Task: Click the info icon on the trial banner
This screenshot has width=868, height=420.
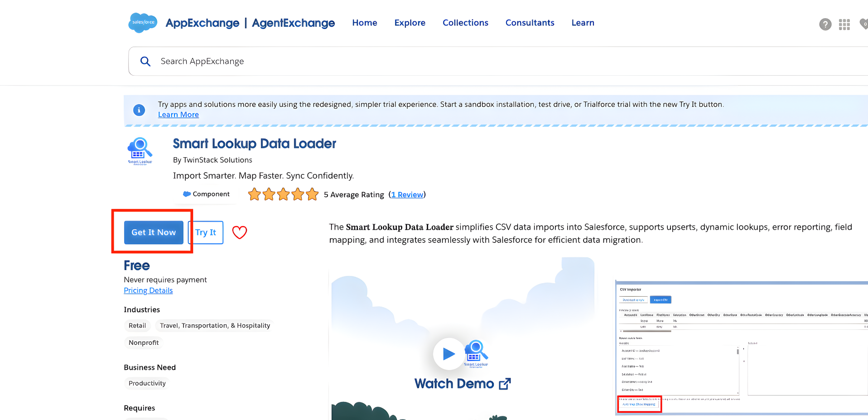Action: click(139, 110)
